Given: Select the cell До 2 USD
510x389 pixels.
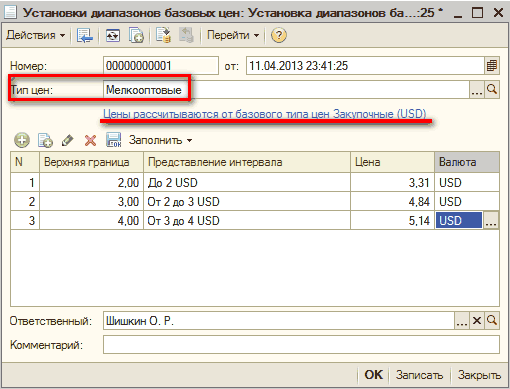Looking at the screenshot, I should (247, 182).
